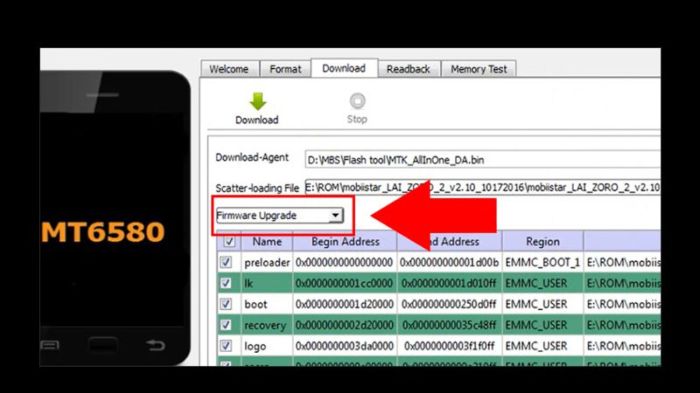
Task: Click the EMMC_BOOT_1 region cell
Action: [x=542, y=263]
